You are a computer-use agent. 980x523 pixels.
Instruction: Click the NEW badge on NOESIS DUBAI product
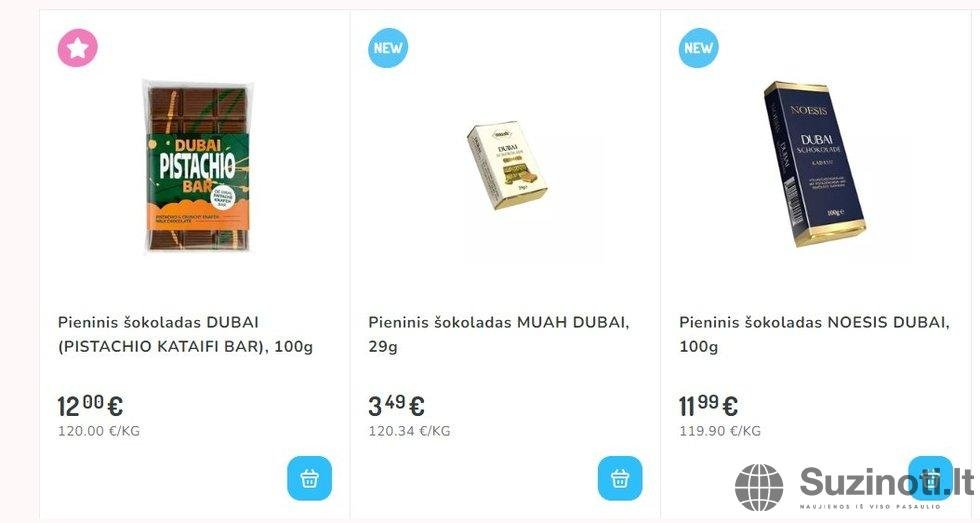pyautogui.click(x=698, y=47)
